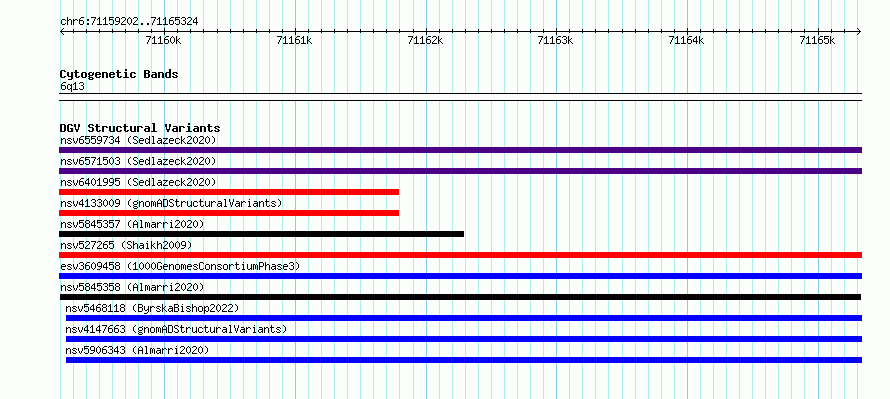The image size is (890, 399).
Task: Click the blue bar for esv3609458
Action: (460, 276)
